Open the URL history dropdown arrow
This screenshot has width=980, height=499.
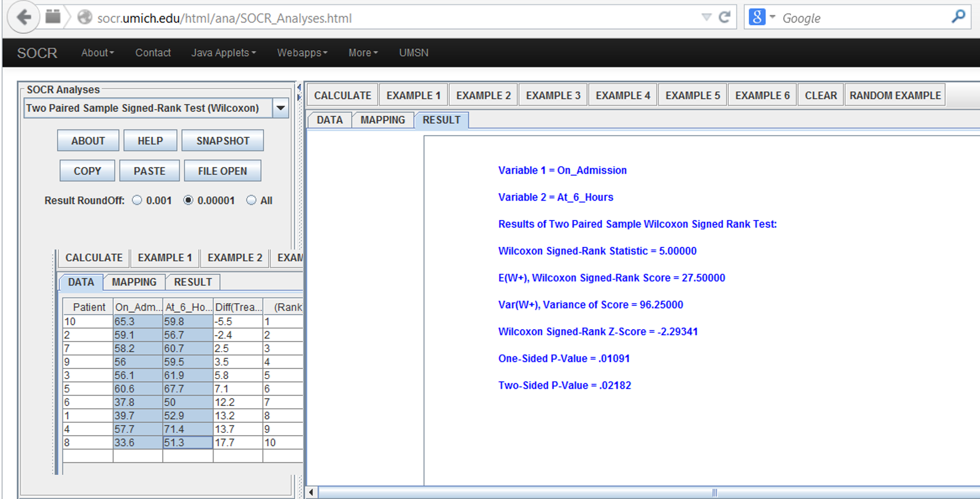click(x=707, y=17)
